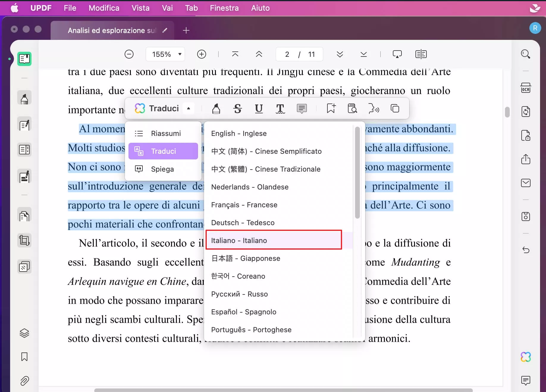Select the highlighter Comment tool in sidebar
The image size is (546, 392).
24,98
